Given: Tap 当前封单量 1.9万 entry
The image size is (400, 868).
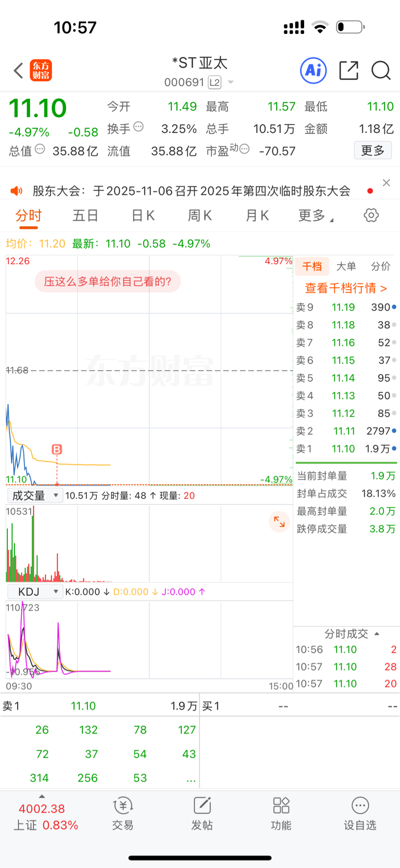Looking at the screenshot, I should point(346,476).
